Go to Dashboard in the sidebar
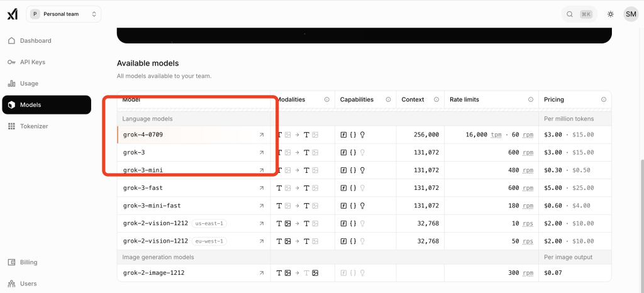 [x=35, y=41]
